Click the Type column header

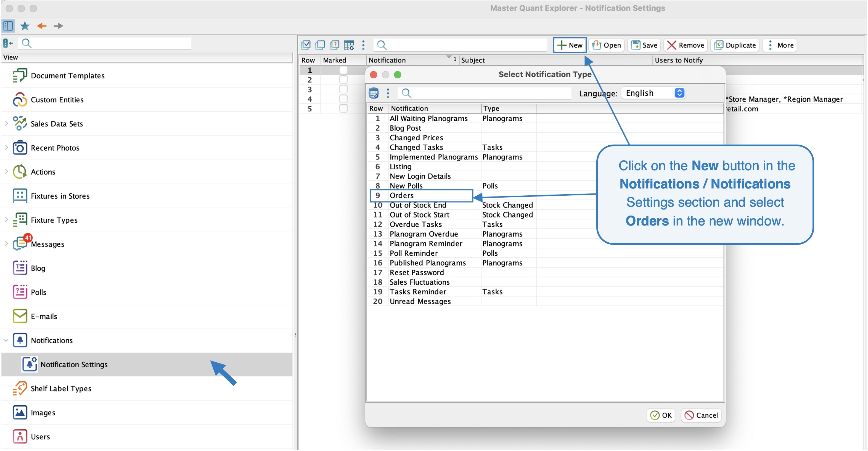pos(509,108)
